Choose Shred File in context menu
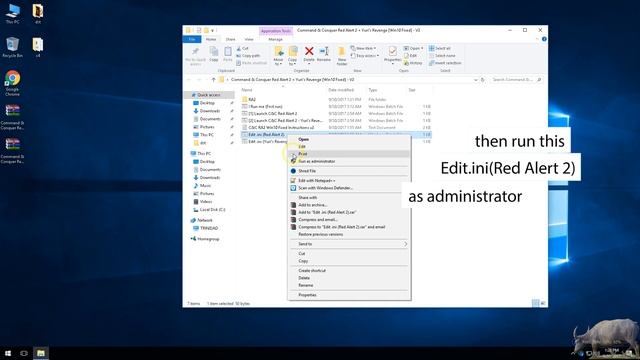Screen dimensions: 640x360 pos(349,171)
